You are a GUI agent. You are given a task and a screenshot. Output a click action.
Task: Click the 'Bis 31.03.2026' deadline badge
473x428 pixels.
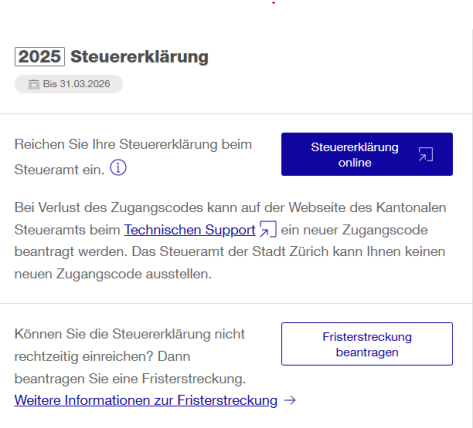pos(69,84)
